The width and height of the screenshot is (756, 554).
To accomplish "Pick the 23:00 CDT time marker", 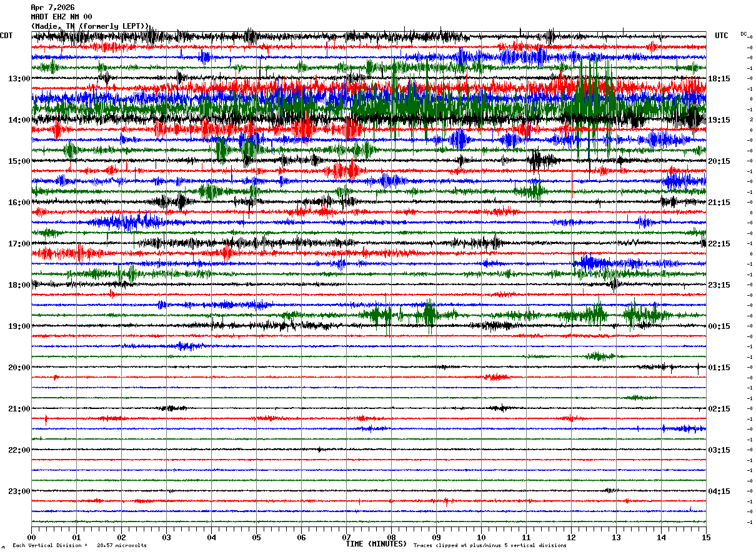I will click(x=19, y=491).
